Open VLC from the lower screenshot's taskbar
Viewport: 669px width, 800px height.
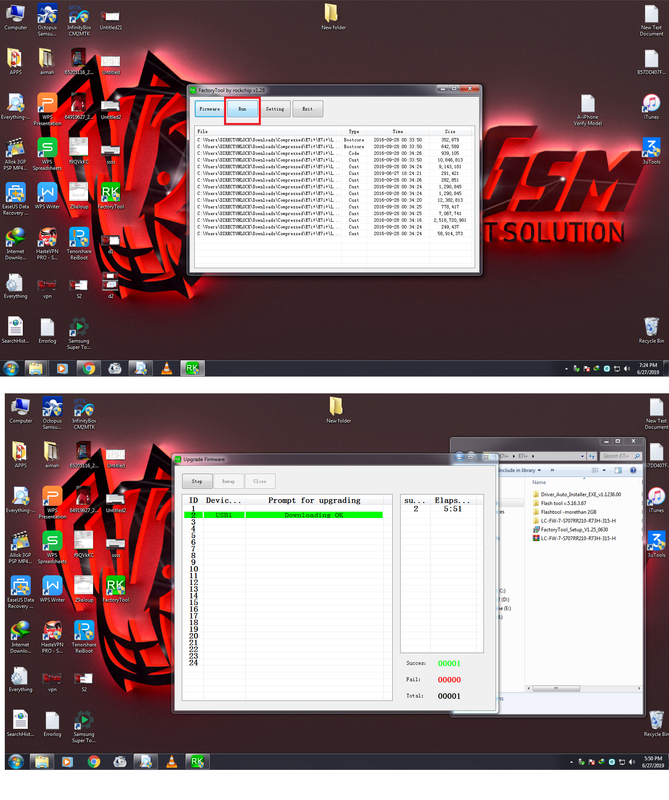172,762
